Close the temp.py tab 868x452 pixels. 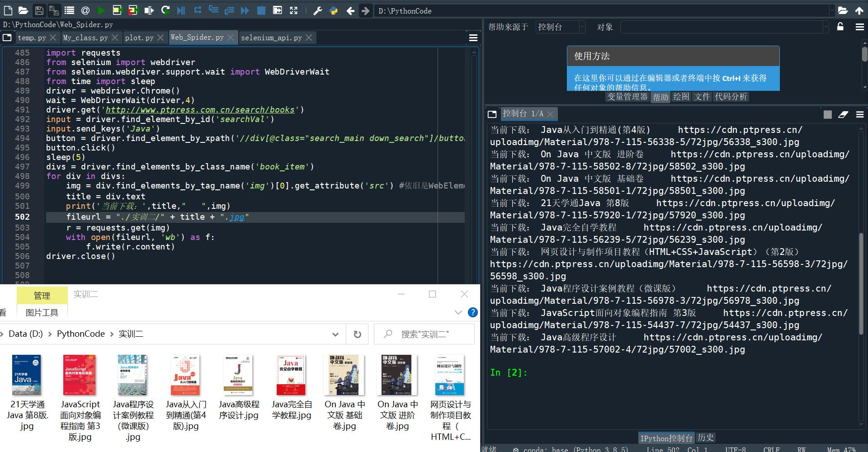click(53, 38)
